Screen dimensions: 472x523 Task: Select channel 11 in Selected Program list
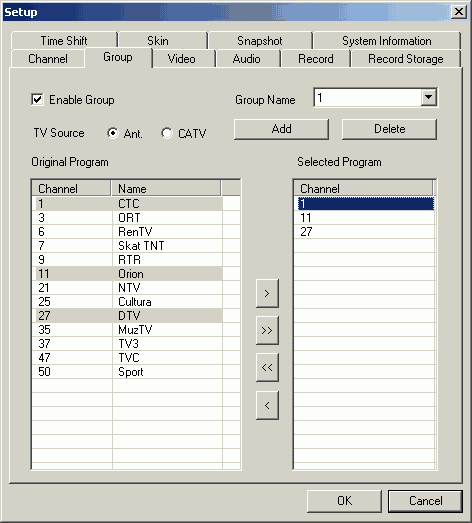365,217
